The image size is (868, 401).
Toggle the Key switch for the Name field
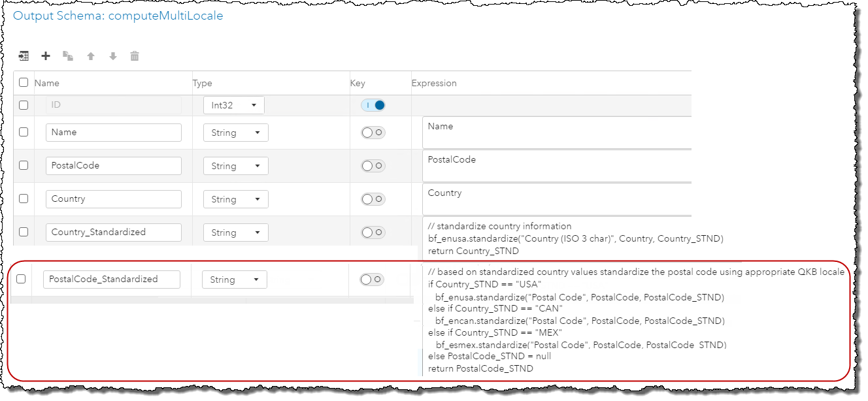point(373,133)
